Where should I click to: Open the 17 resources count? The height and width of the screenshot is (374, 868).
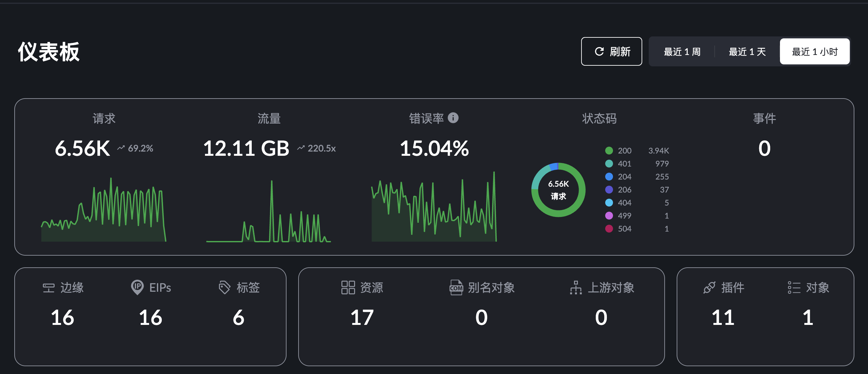pos(362,317)
